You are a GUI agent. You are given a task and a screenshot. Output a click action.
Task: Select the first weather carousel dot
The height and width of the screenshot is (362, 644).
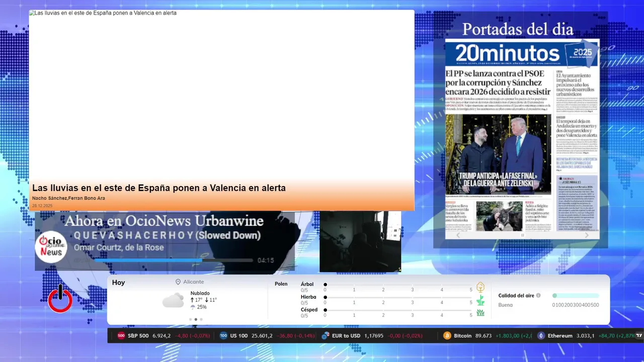click(190, 319)
